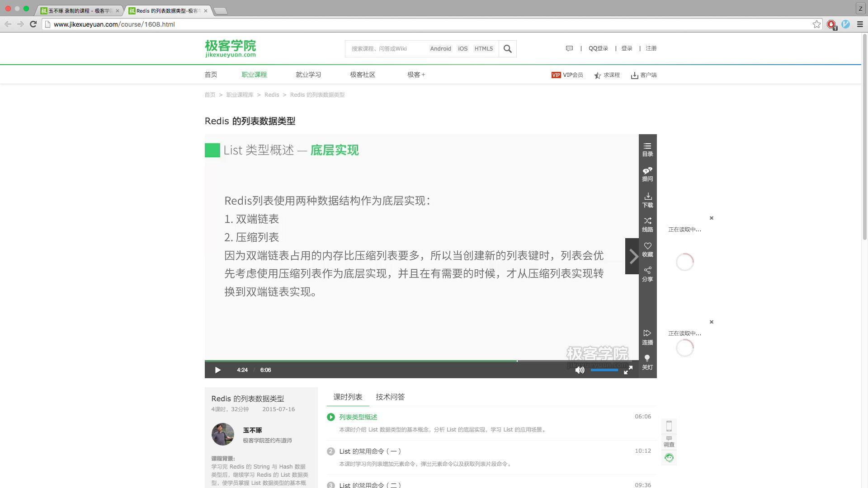Favorite the course with the 收藏 heart icon
The width and height of the screenshot is (868, 488).
(647, 249)
